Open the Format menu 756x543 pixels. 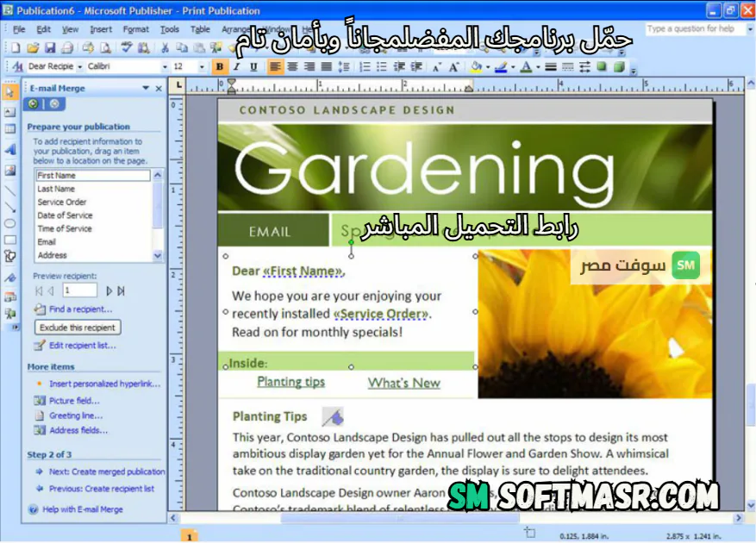pyautogui.click(x=136, y=29)
